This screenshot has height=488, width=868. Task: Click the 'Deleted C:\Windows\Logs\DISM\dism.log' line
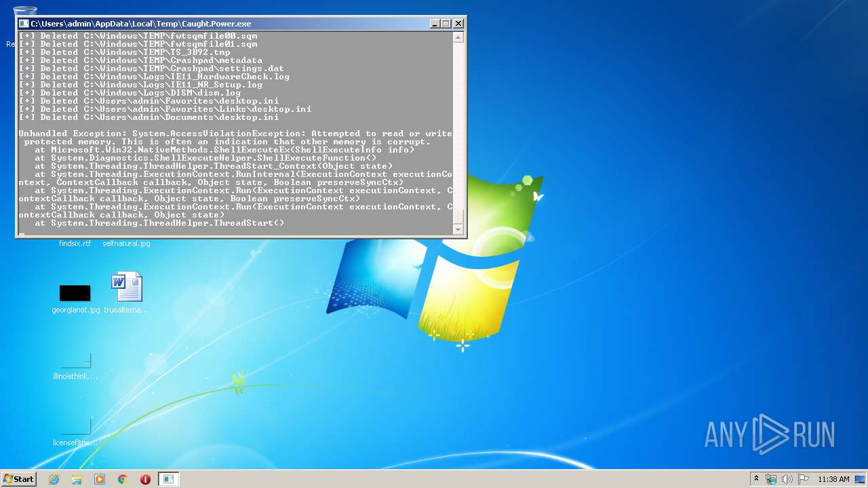(x=130, y=93)
